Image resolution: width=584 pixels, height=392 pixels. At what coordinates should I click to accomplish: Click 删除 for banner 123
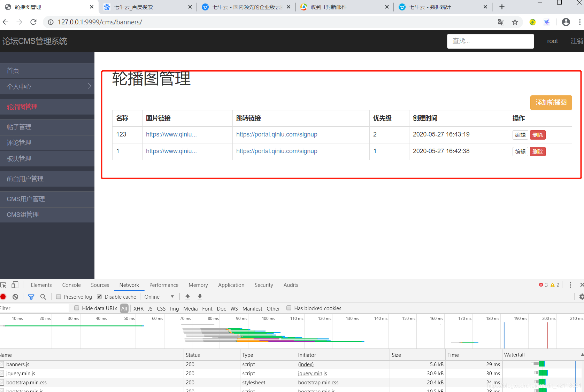538,135
